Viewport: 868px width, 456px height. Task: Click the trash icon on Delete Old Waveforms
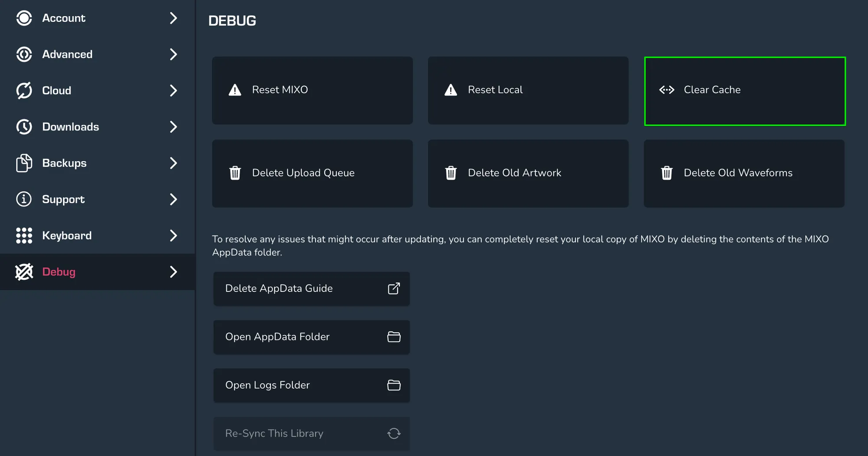667,173
